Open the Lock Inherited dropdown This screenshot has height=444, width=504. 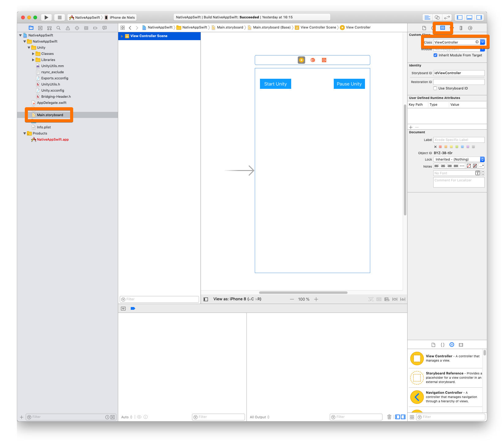[459, 159]
